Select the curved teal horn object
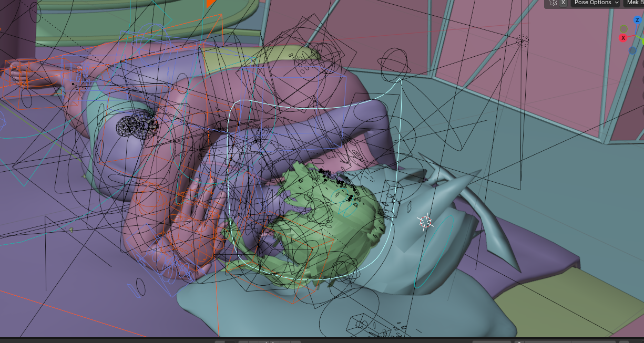This screenshot has width=644, height=343. pos(494,231)
